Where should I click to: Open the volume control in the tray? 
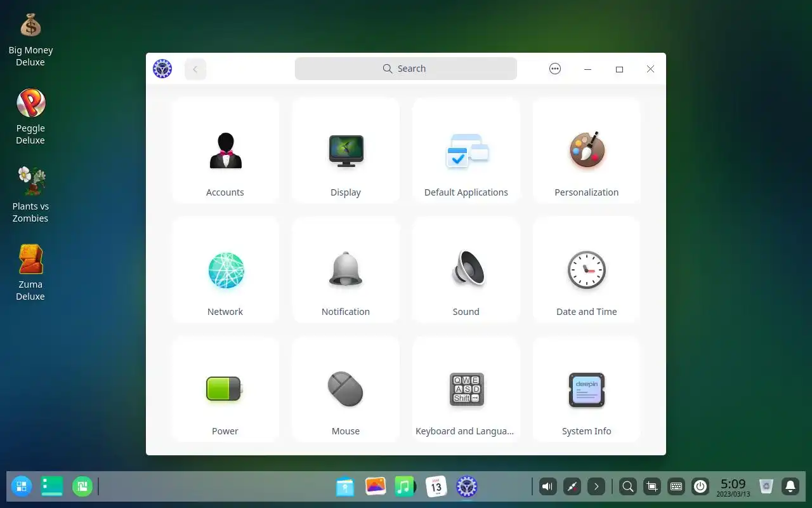[547, 487]
